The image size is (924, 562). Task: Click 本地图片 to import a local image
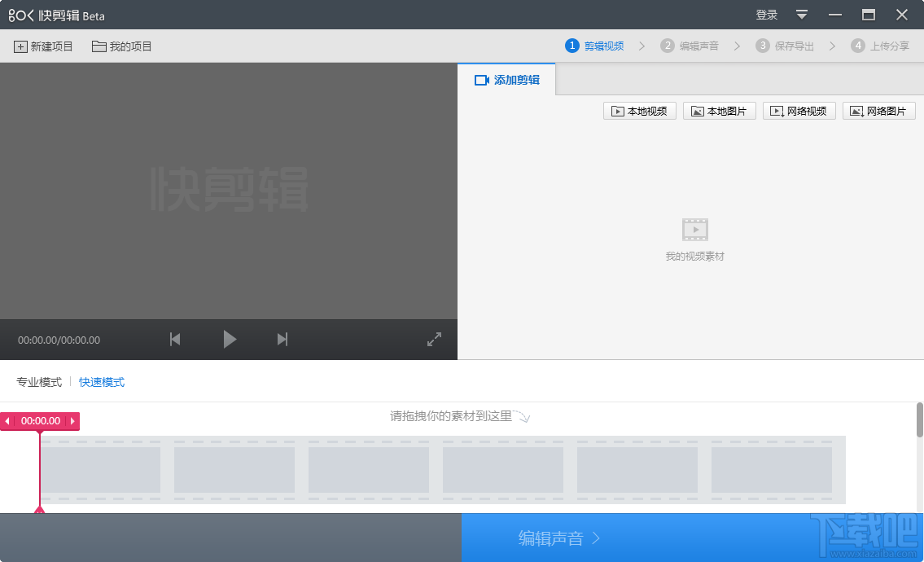(x=719, y=111)
